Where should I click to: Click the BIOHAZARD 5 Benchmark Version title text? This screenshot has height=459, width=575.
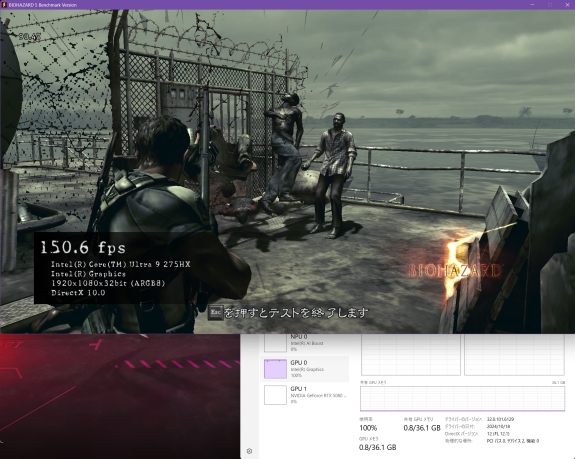pyautogui.click(x=43, y=5)
